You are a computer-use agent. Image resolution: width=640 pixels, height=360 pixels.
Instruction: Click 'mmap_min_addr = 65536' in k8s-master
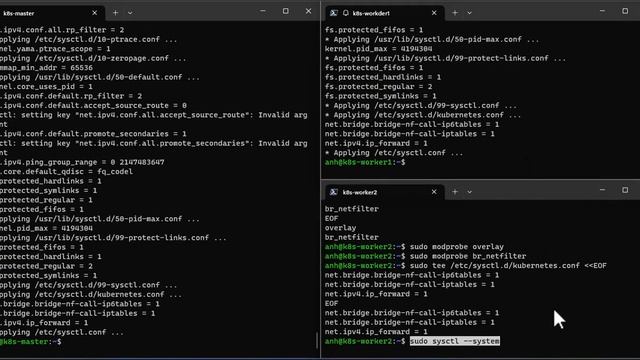[47, 68]
